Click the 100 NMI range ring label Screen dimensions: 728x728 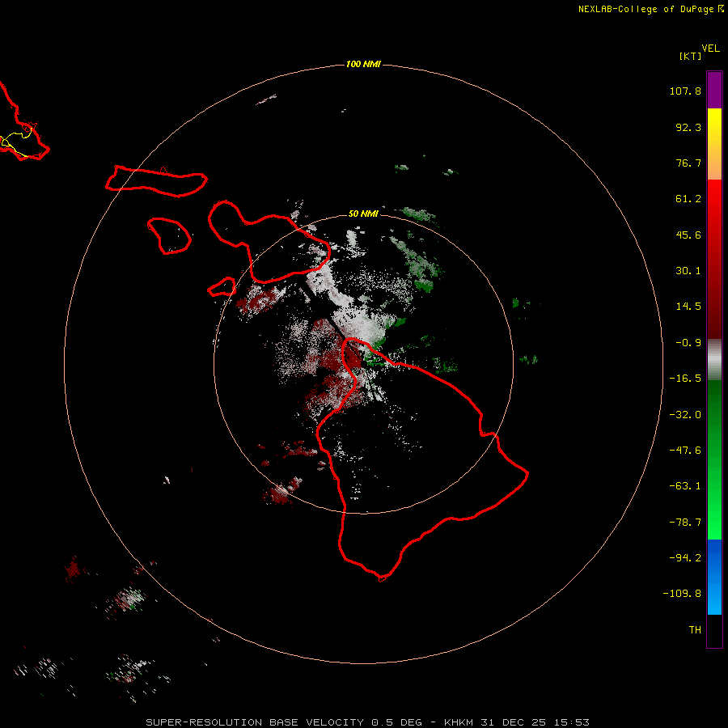click(363, 64)
